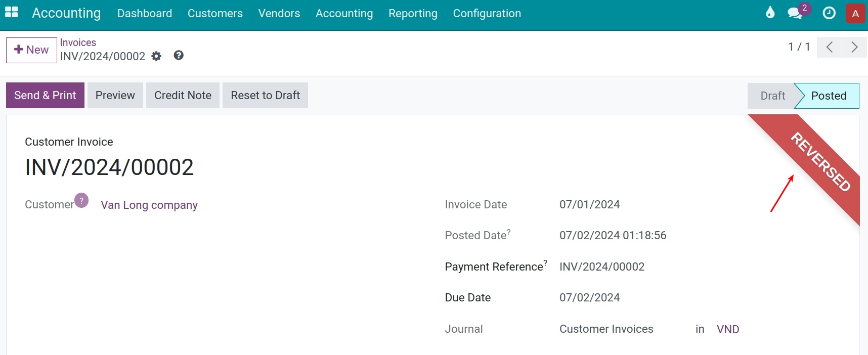
Task: Open the Accounting menu item
Action: 344,14
